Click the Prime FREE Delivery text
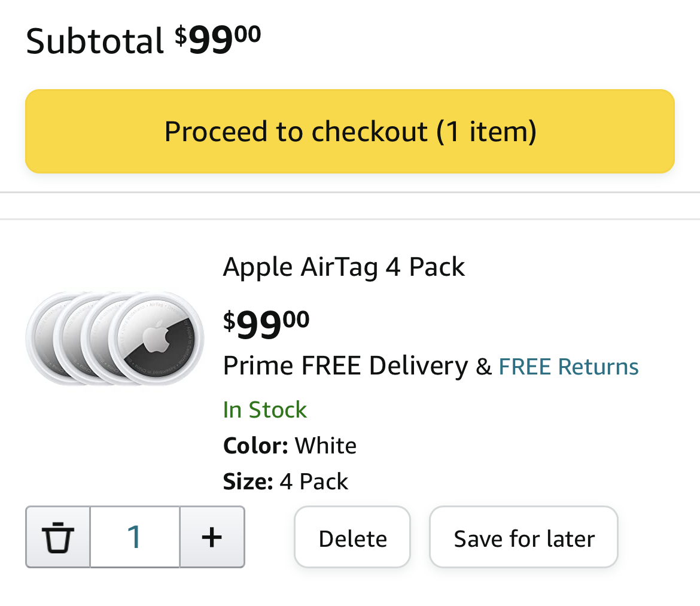 345,366
